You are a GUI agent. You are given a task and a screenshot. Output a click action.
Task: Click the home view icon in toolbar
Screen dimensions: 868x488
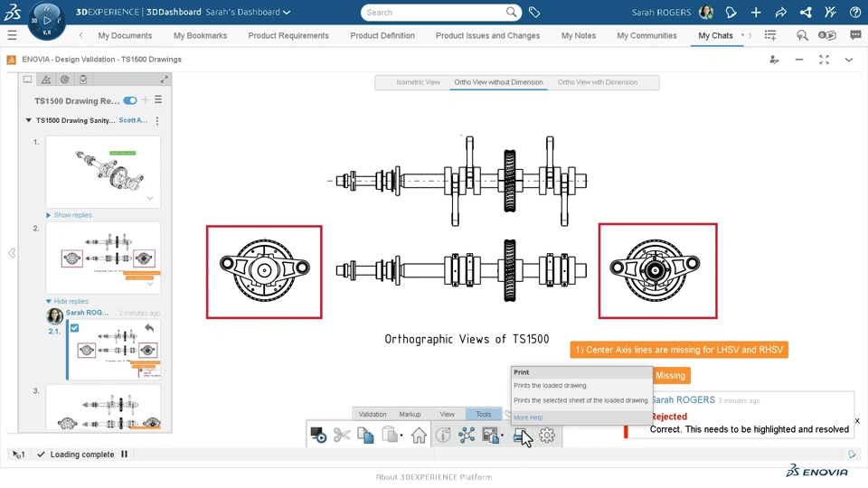(419, 436)
